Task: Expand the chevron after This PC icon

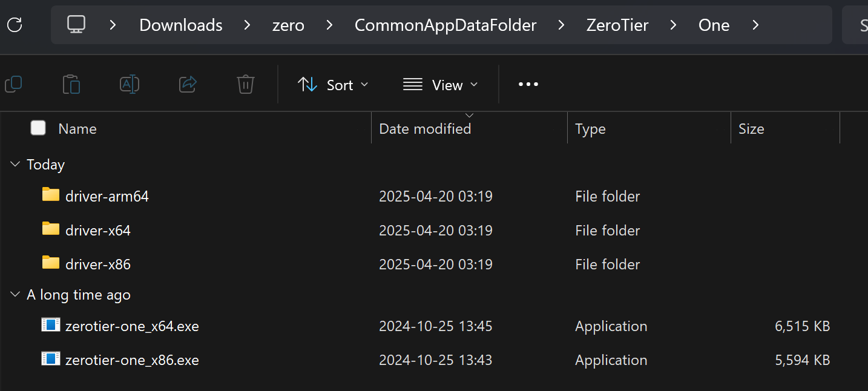Action: pyautogui.click(x=113, y=25)
